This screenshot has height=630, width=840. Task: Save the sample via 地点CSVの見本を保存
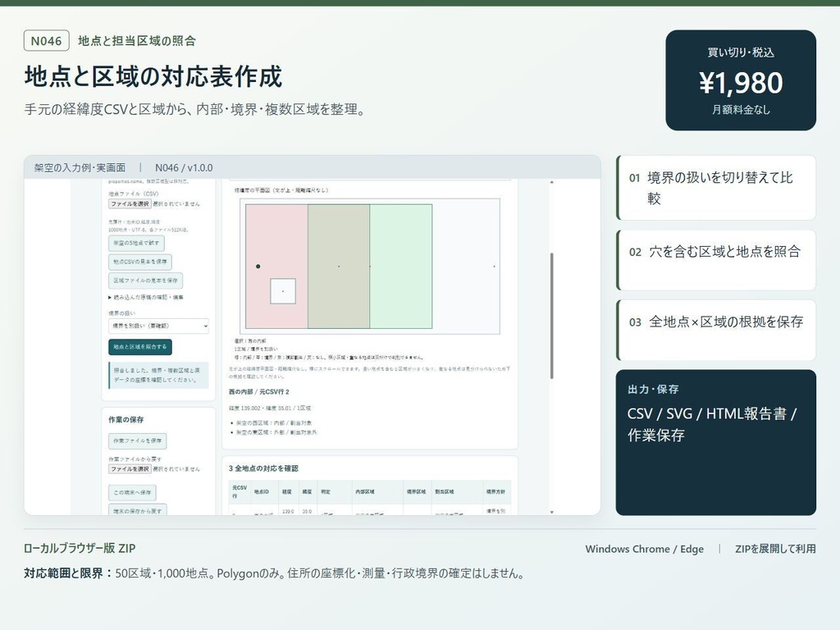[x=139, y=262]
